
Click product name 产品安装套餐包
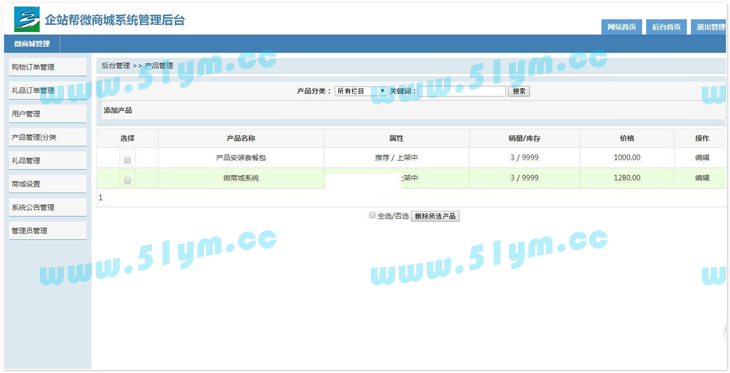tap(241, 158)
